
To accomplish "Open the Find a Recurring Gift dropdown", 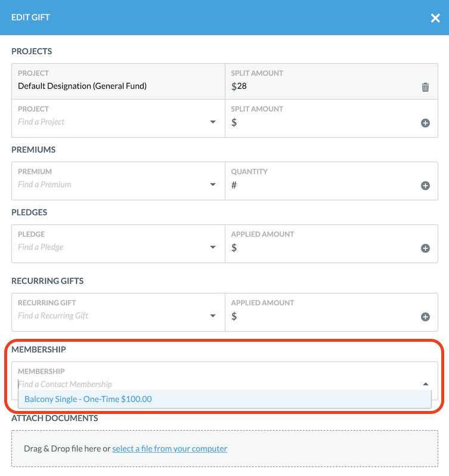I will (213, 316).
